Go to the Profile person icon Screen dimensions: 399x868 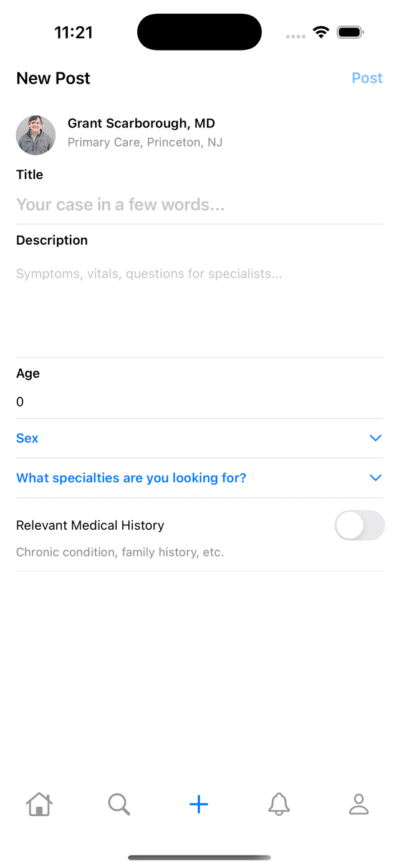[358, 804]
